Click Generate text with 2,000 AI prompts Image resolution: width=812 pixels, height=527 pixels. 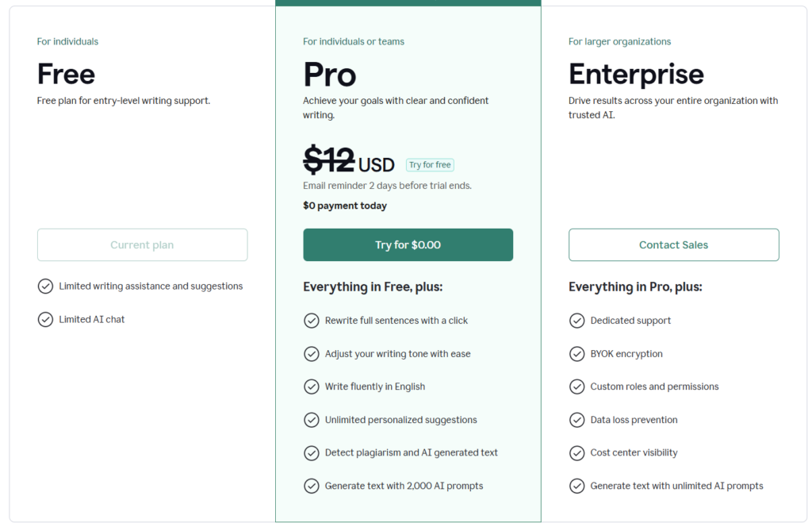(404, 486)
